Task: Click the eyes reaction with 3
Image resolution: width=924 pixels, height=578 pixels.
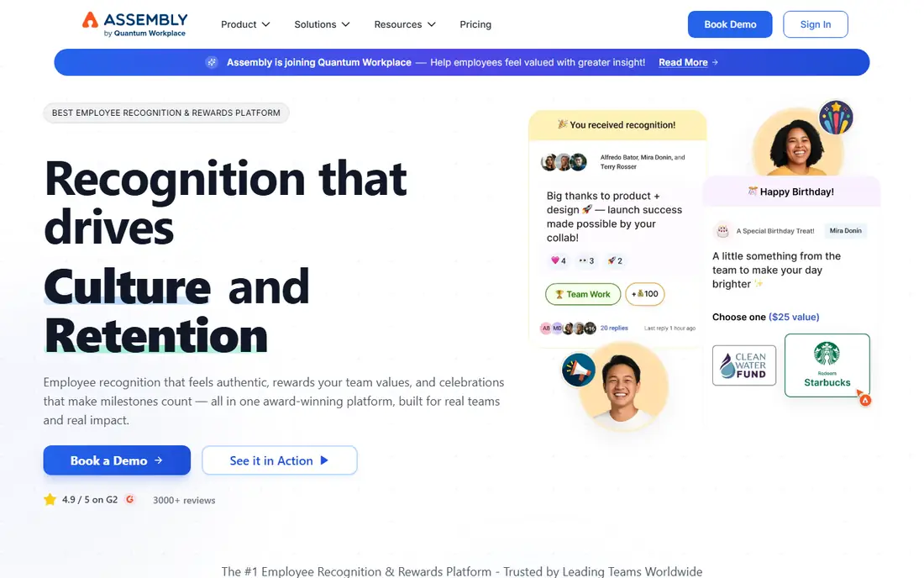Action: click(x=586, y=260)
